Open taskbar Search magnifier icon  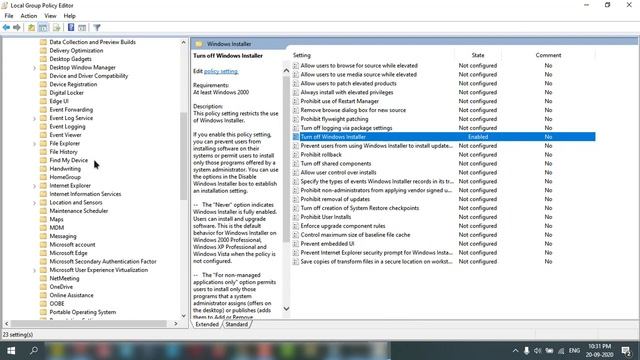pos(34,350)
